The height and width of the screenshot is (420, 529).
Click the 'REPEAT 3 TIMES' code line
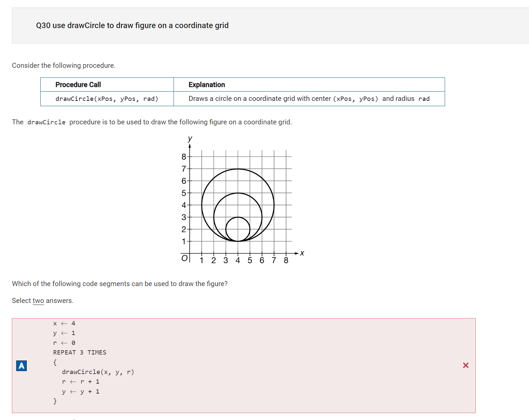click(x=80, y=353)
